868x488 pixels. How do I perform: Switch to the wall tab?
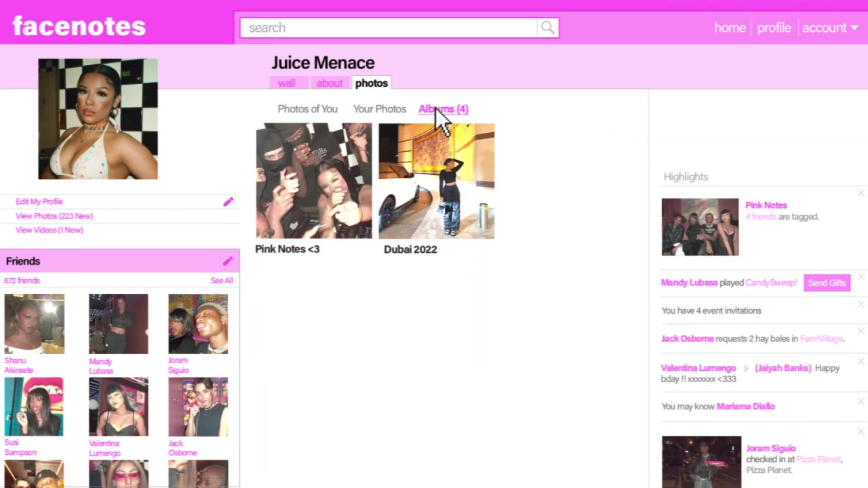pyautogui.click(x=286, y=83)
